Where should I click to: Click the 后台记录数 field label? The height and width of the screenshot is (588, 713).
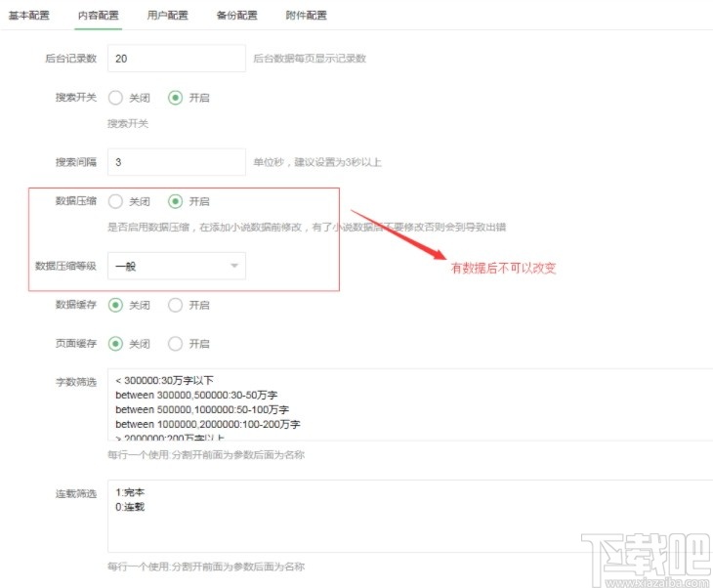71,59
